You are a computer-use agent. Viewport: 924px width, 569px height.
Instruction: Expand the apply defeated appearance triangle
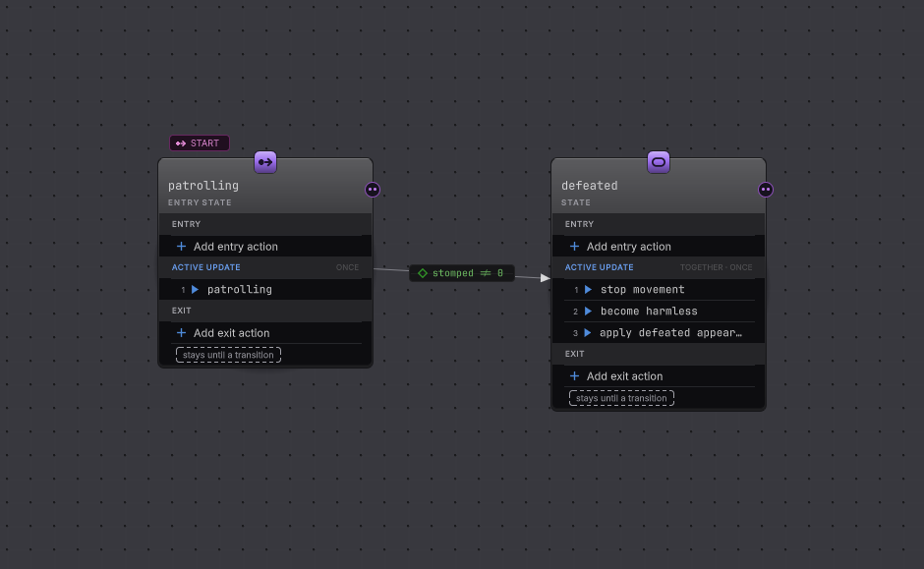[588, 333]
